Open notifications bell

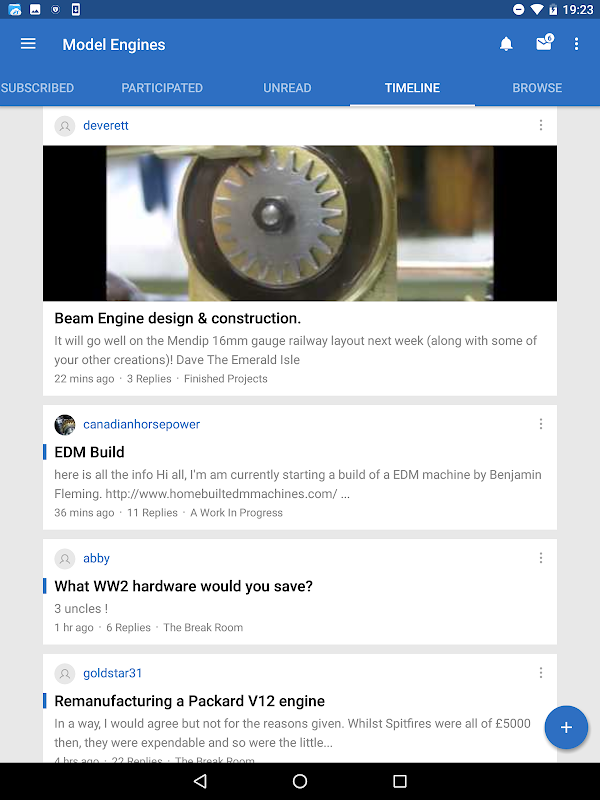point(506,44)
